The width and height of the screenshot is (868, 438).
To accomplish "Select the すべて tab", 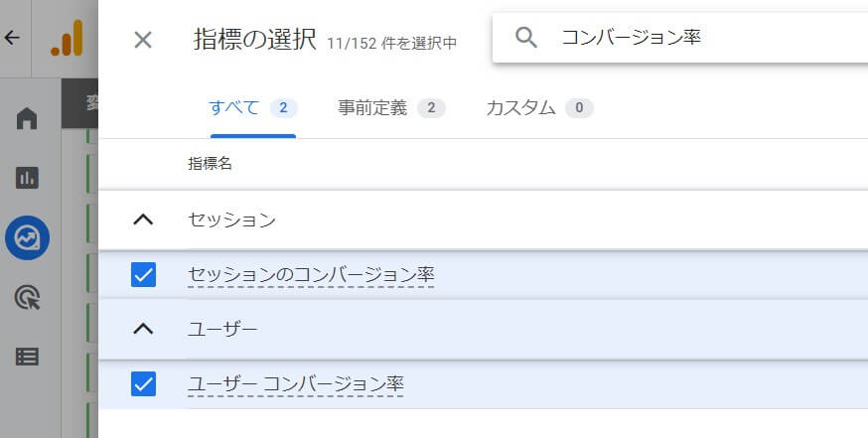I will click(253, 107).
